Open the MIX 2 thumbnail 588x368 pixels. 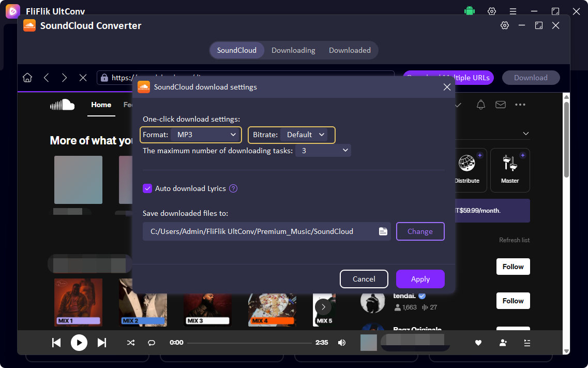point(143,302)
